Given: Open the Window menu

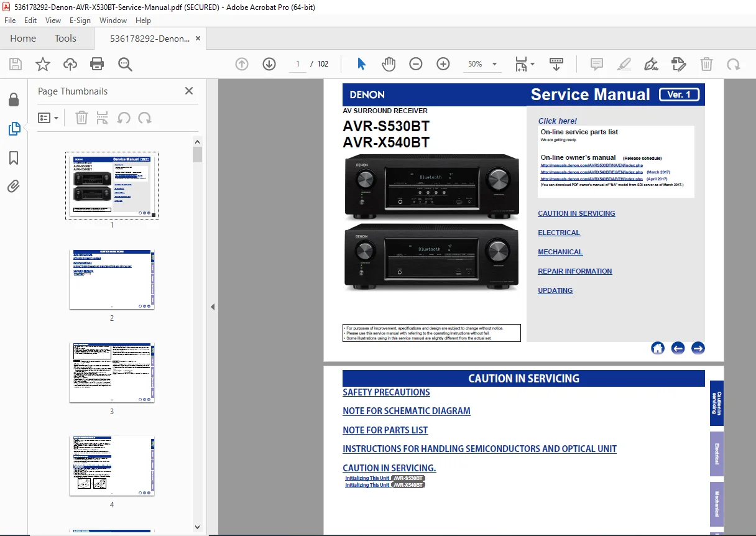Looking at the screenshot, I should (x=113, y=20).
